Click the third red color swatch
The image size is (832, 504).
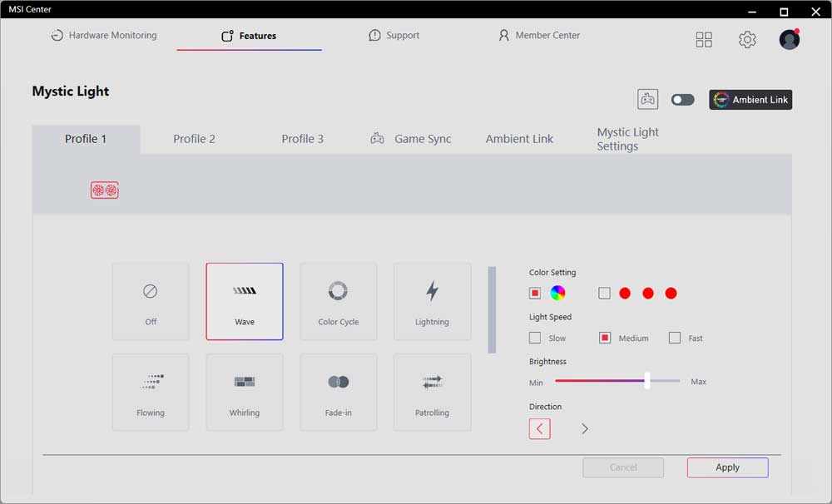pos(671,293)
